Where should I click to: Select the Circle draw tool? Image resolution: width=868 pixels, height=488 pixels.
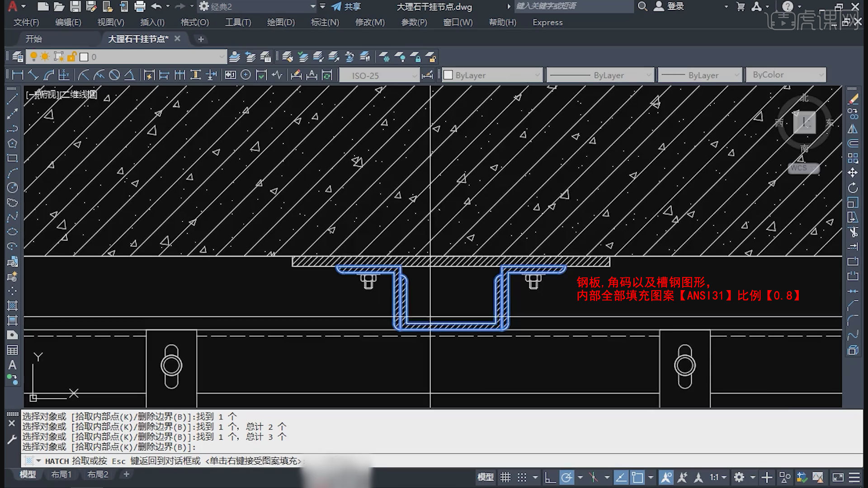point(12,188)
